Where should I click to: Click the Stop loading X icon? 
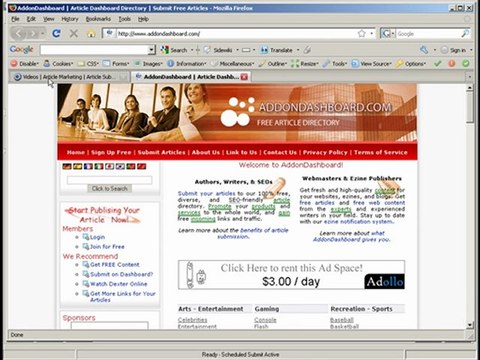point(74,33)
